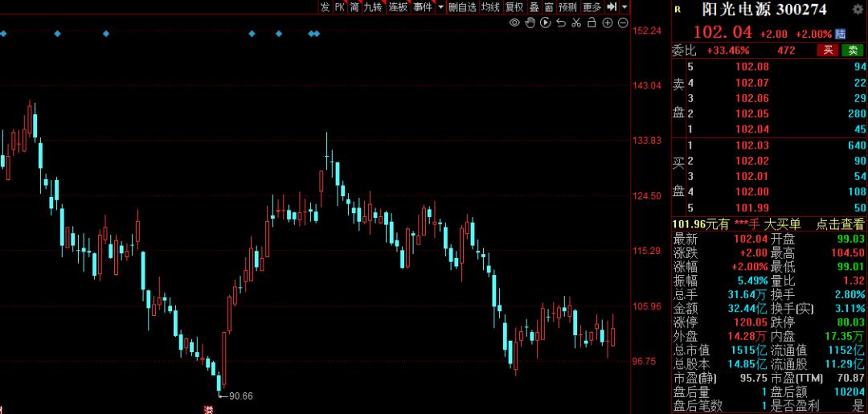The width and height of the screenshot is (868, 414).
Task: Expand the dropdown arrow at toolbar end
Action: click(624, 7)
